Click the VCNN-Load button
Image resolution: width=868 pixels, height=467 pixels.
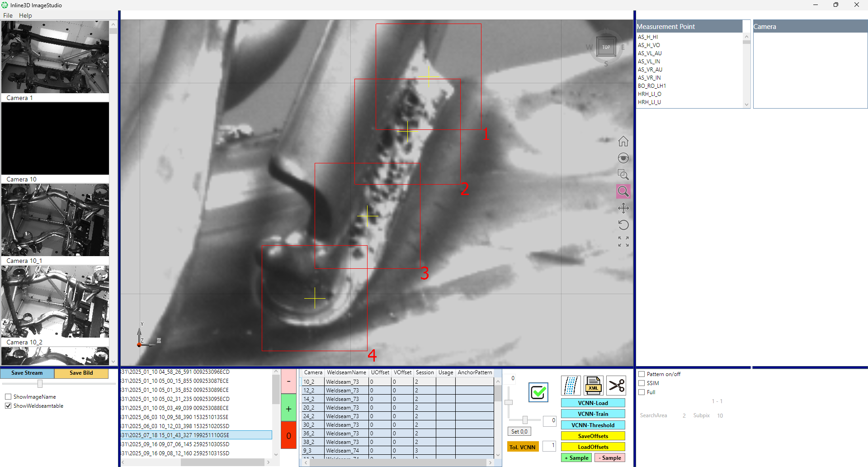pyautogui.click(x=593, y=403)
